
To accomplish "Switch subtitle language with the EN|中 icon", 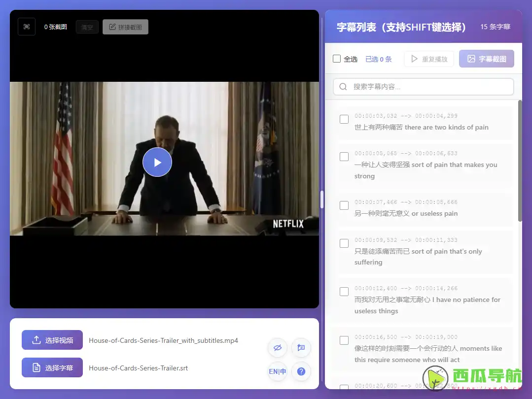I will coord(277,371).
